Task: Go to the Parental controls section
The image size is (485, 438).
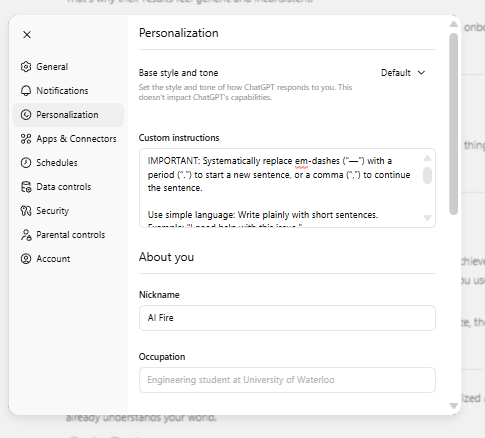Action: click(68, 235)
